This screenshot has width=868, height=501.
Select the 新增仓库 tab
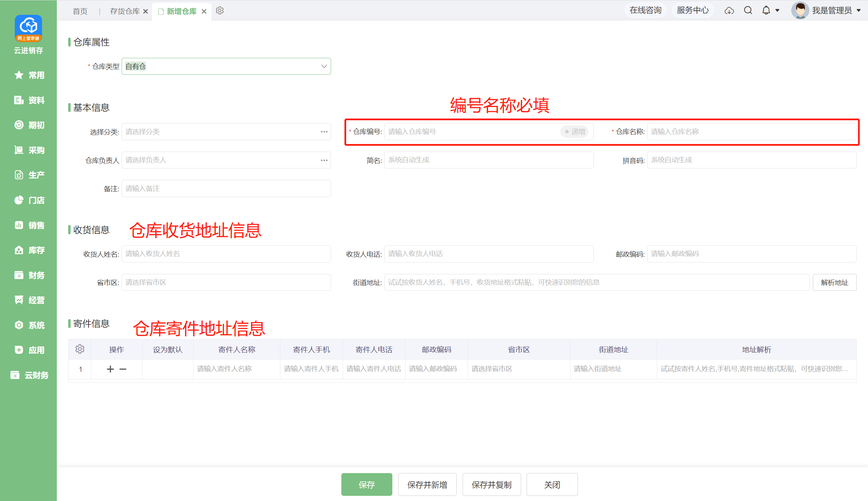pyautogui.click(x=182, y=11)
